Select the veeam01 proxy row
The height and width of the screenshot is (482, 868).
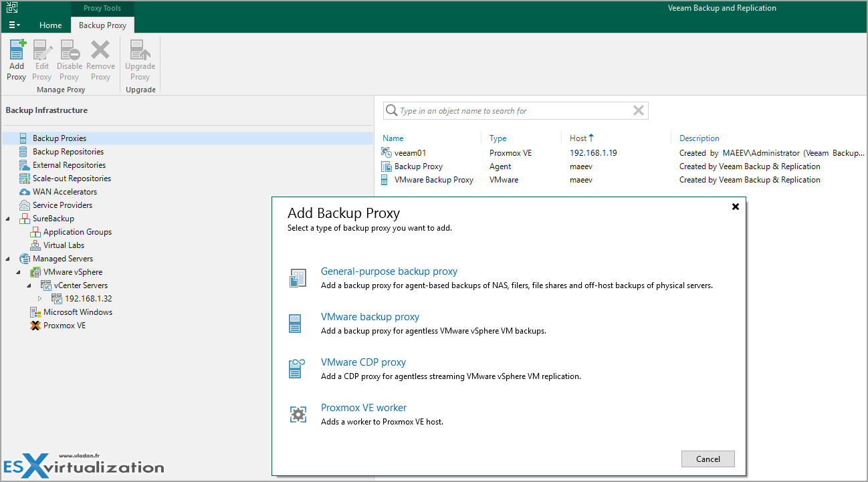(x=622, y=153)
